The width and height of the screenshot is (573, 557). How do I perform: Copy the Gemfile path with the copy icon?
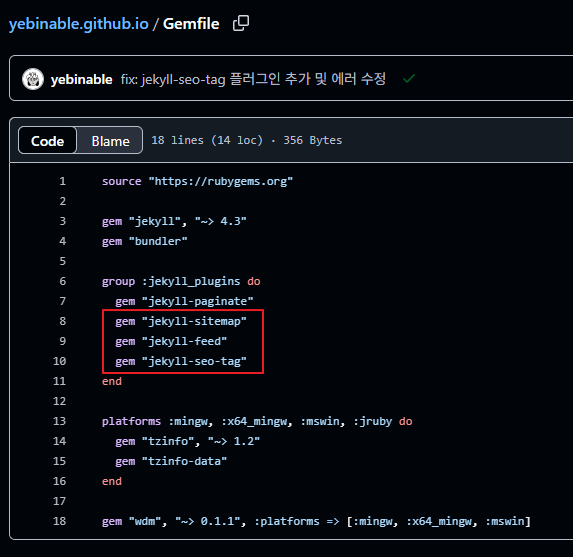(241, 23)
